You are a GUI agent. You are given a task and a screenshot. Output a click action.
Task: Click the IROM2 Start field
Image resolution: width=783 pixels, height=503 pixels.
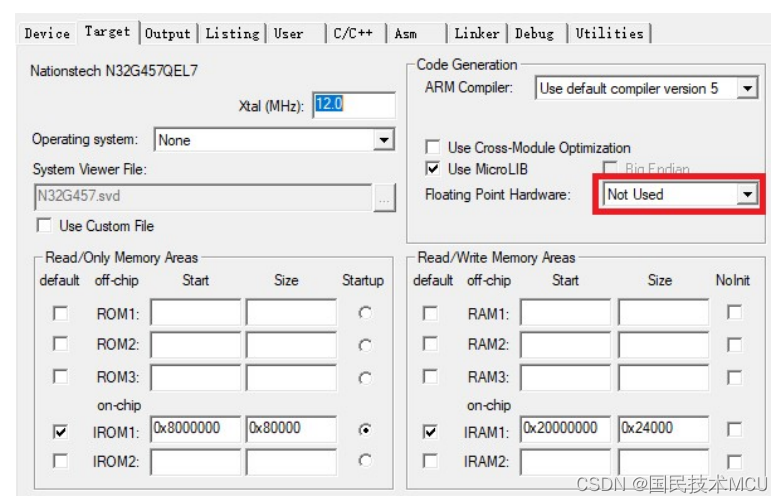(x=195, y=461)
